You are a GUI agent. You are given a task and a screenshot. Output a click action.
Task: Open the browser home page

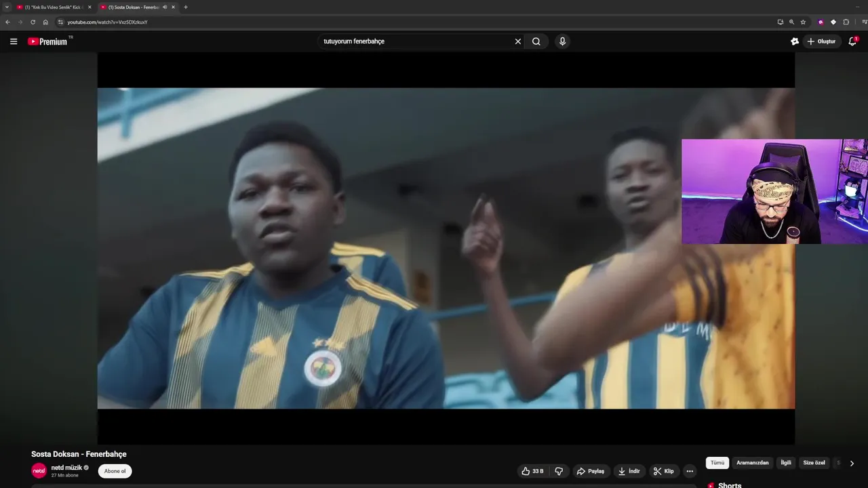[45, 22]
